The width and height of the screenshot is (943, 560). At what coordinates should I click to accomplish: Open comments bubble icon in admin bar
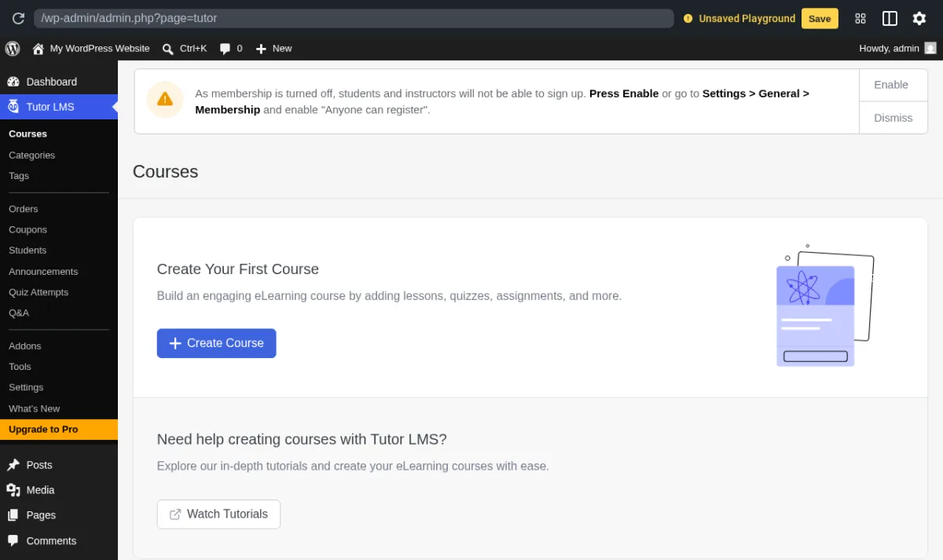point(226,49)
